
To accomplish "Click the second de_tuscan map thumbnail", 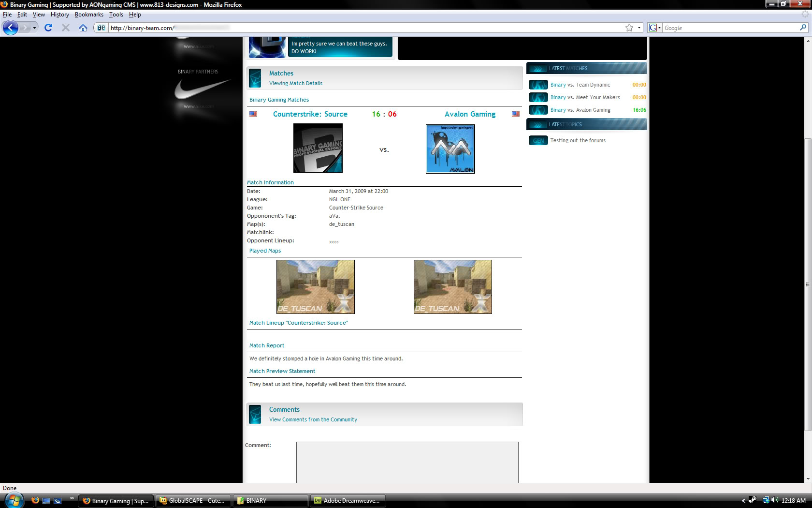I will pos(453,287).
